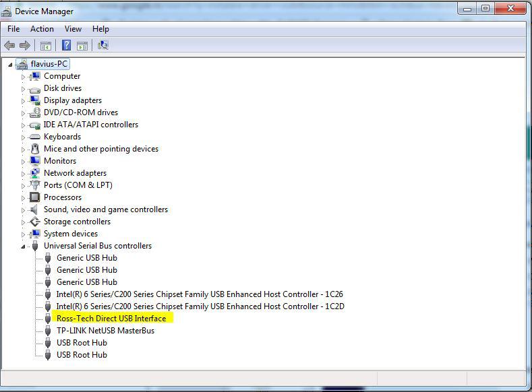The image size is (532, 392).
Task: Click the Disk drives icon
Action: click(x=35, y=89)
